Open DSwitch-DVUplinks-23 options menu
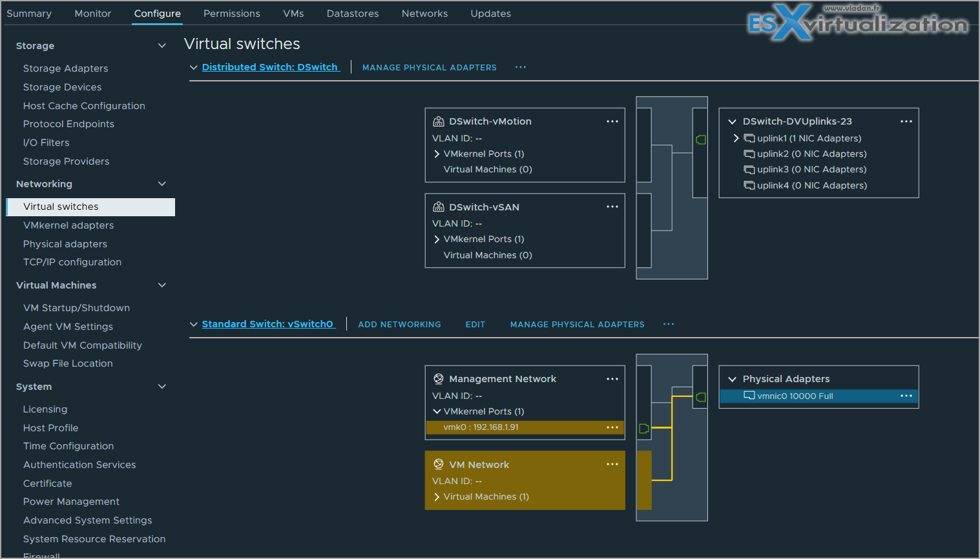The image size is (980, 559). 906,121
